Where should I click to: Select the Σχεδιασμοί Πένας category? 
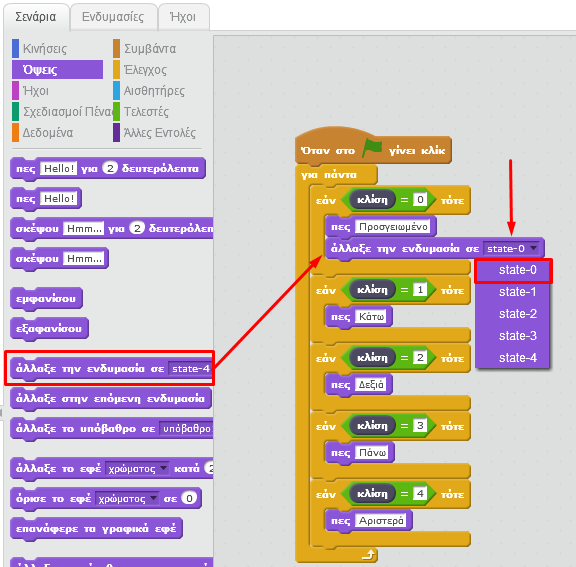point(62,111)
